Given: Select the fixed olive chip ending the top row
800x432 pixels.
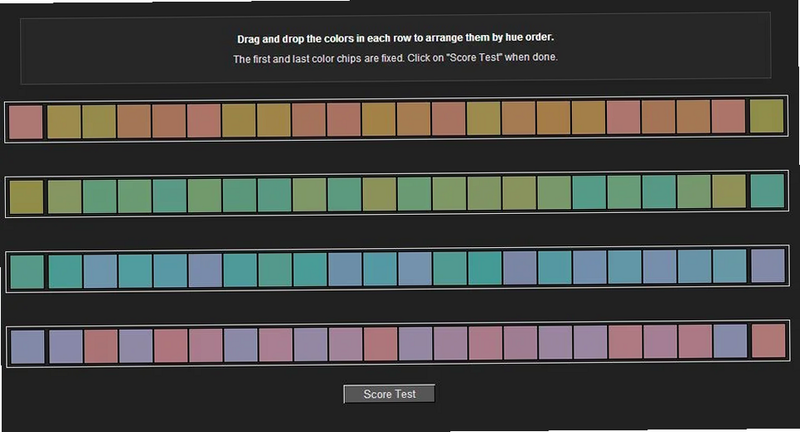Looking at the screenshot, I should pyautogui.click(x=766, y=116).
